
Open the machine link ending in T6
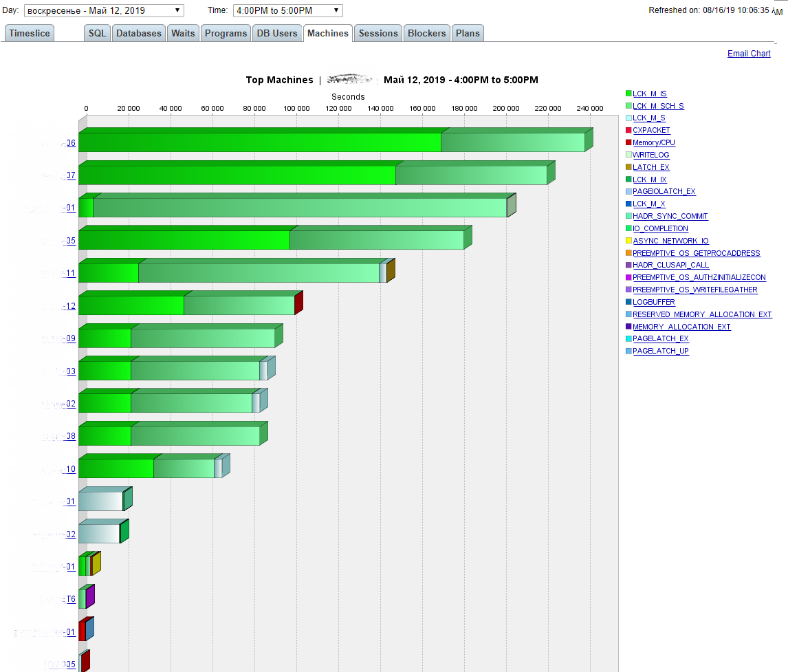[57, 599]
